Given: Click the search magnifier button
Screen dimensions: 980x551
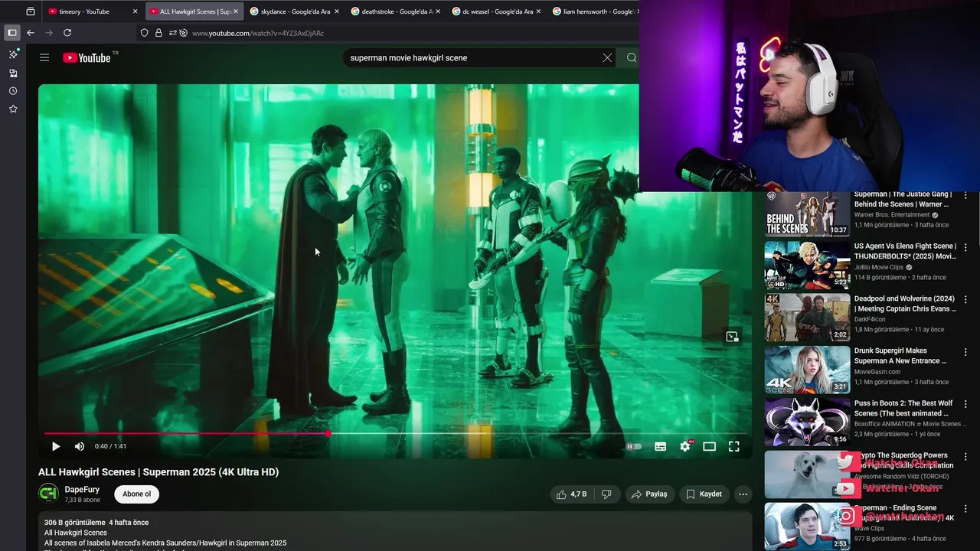Looking at the screenshot, I should (x=632, y=57).
